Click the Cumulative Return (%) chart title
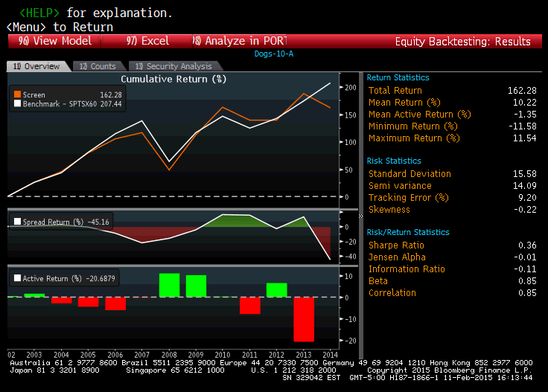Image resolution: width=548 pixels, height=392 pixels. click(173, 80)
